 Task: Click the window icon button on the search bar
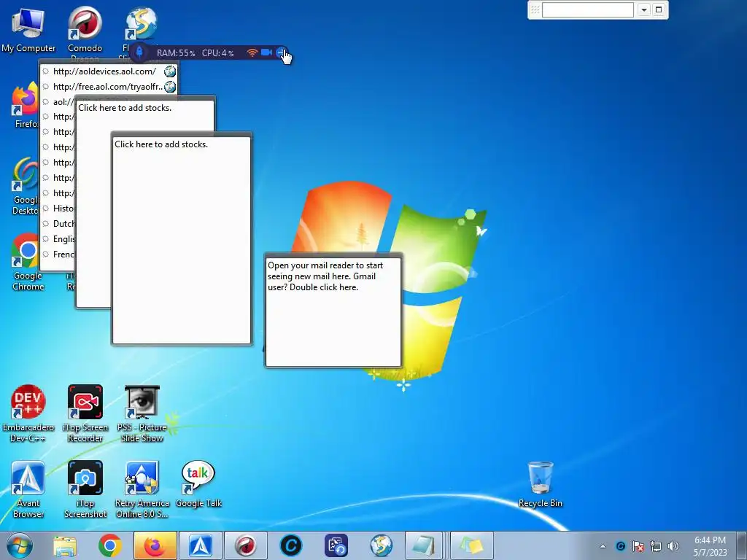point(659,9)
